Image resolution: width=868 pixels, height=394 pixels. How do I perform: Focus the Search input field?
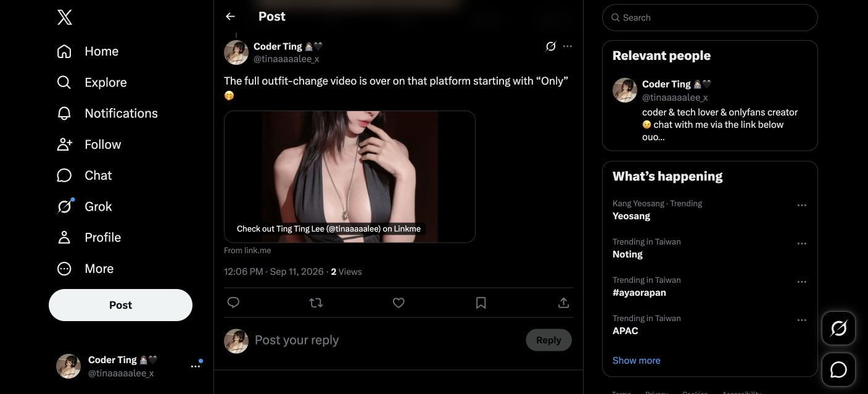coord(709,17)
